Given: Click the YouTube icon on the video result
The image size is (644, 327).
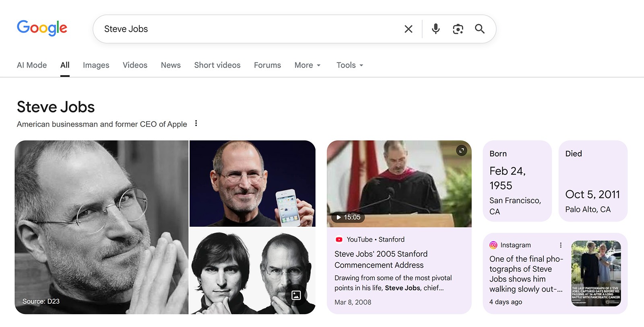Looking at the screenshot, I should [x=339, y=239].
